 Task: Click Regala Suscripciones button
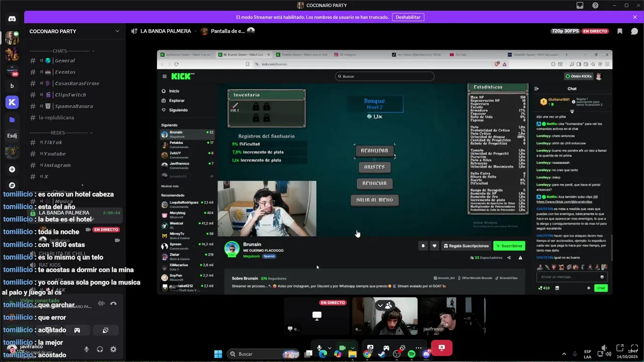pyautogui.click(x=466, y=246)
